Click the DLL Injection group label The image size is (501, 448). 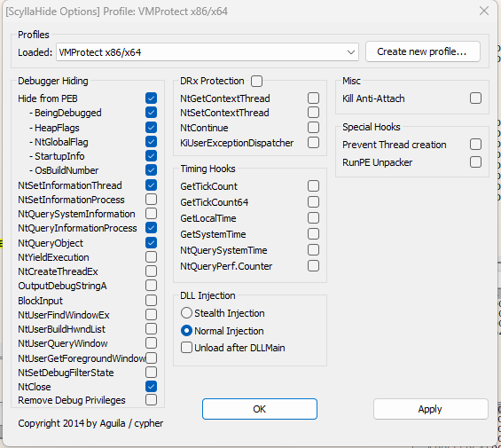(207, 295)
